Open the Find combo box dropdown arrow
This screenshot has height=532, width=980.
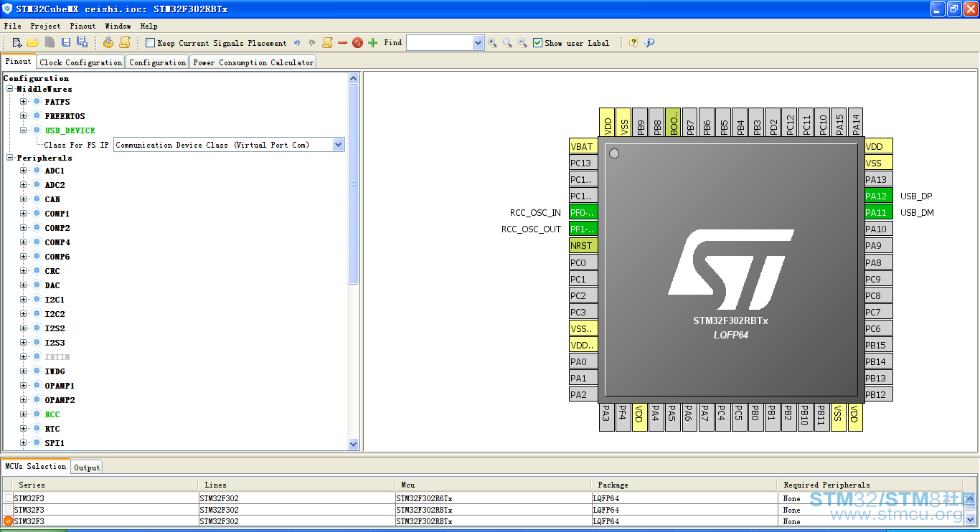[479, 43]
